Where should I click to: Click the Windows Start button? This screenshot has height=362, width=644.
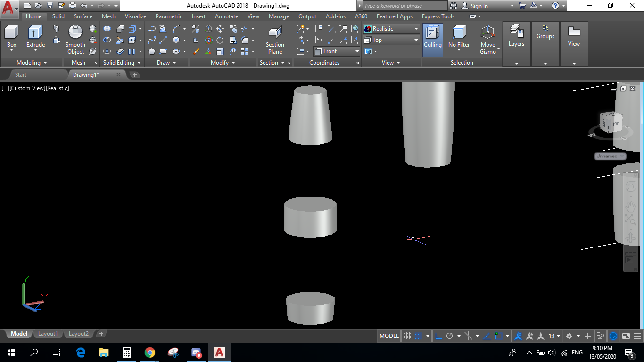tap(11, 352)
